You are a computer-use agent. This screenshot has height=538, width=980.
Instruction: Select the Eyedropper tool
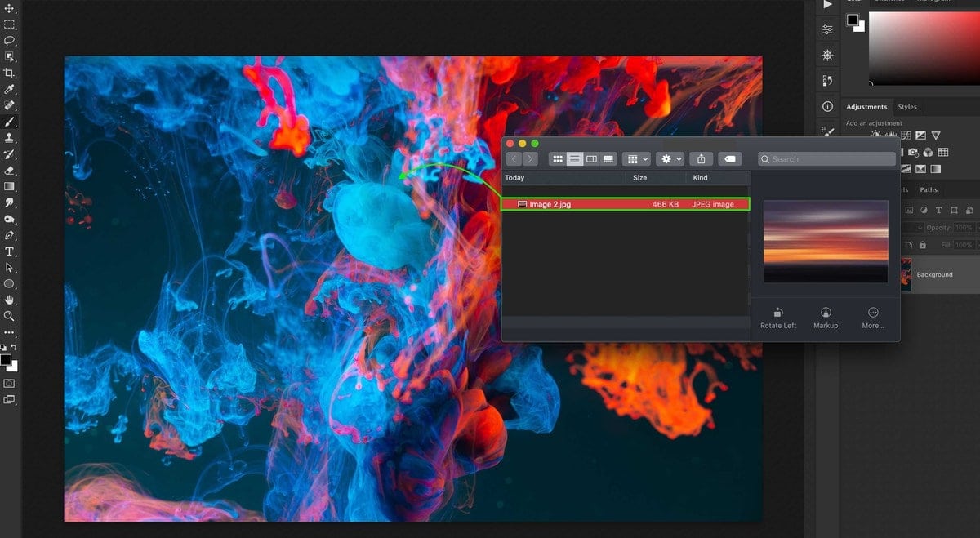[10, 89]
